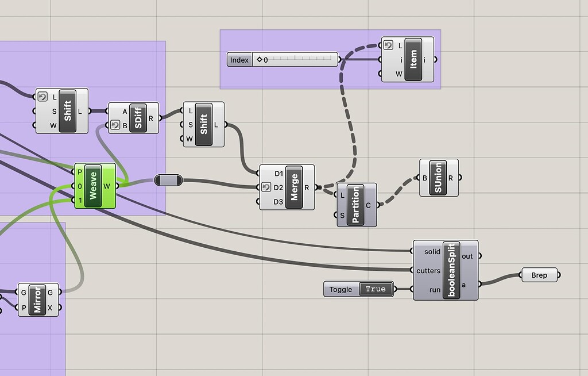Click the reverse icon on Item L input
This screenshot has width=588, height=376.
pyautogui.click(x=388, y=45)
